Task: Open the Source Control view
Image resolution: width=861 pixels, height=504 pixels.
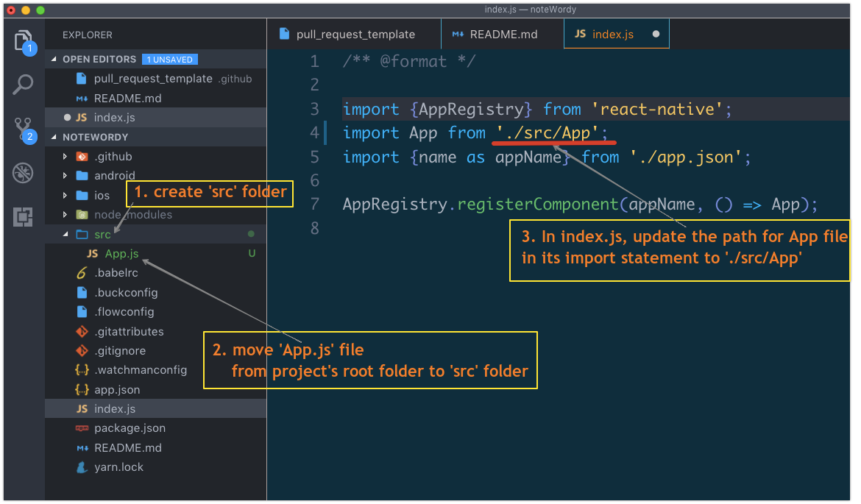Action: [x=23, y=128]
